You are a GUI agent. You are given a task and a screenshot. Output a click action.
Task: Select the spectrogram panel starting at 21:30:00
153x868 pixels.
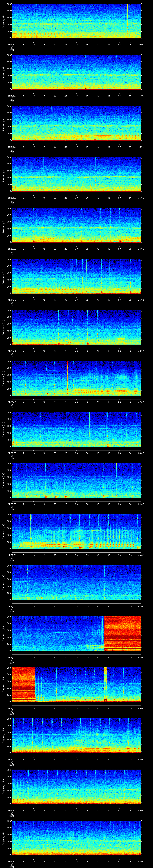click(x=77, y=72)
